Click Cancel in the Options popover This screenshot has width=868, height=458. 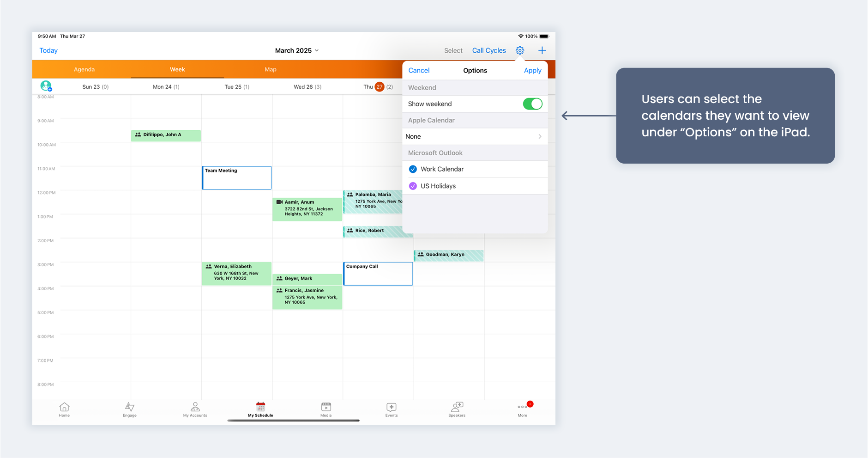[x=419, y=70]
